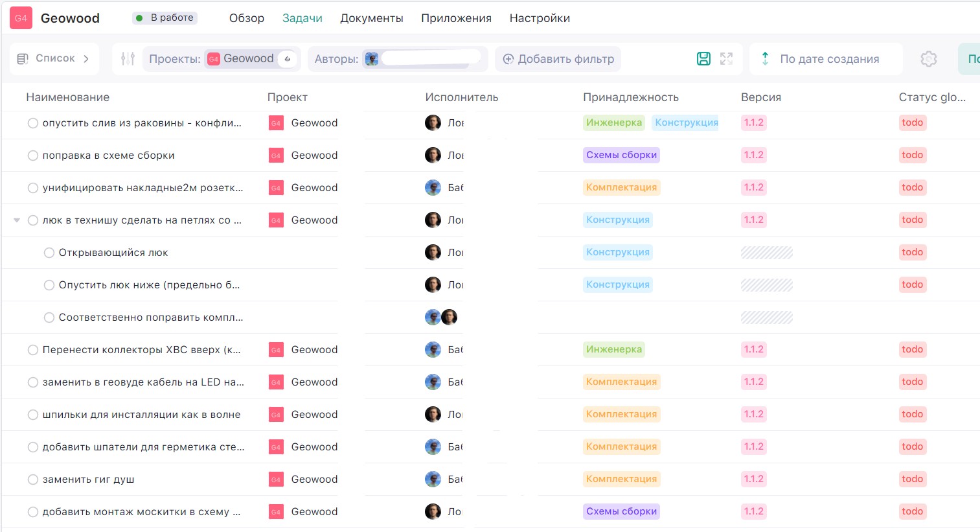Collapse the 'люк в технишу' subtask tree
This screenshot has width=980, height=532.
point(17,220)
